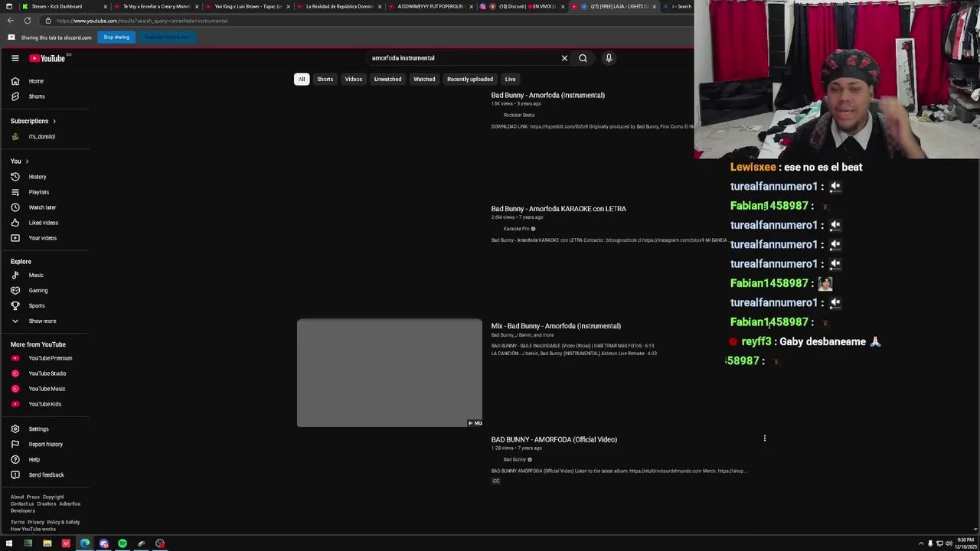Start voice search with the microphone icon
This screenshot has width=980, height=551.
tap(609, 58)
